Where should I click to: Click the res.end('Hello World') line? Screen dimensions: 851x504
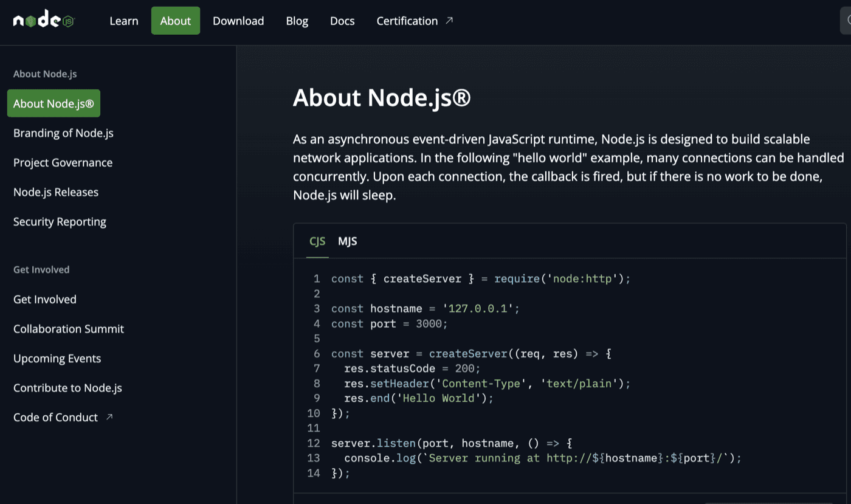(x=419, y=398)
